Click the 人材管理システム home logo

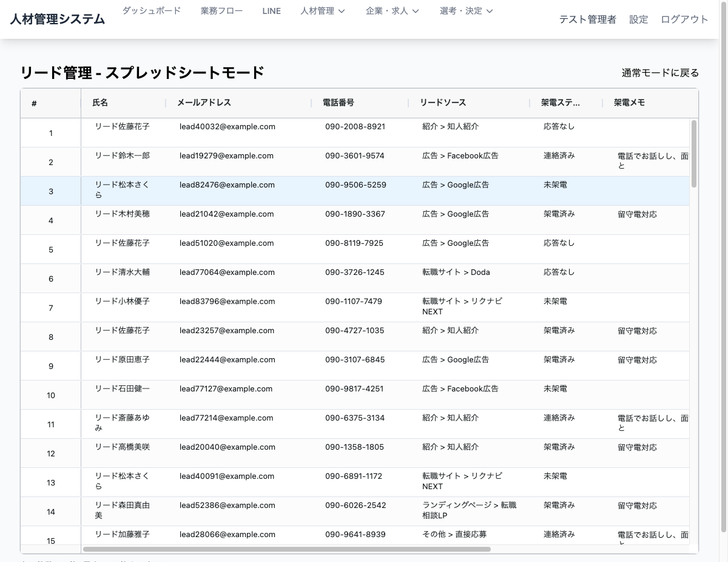(x=56, y=18)
